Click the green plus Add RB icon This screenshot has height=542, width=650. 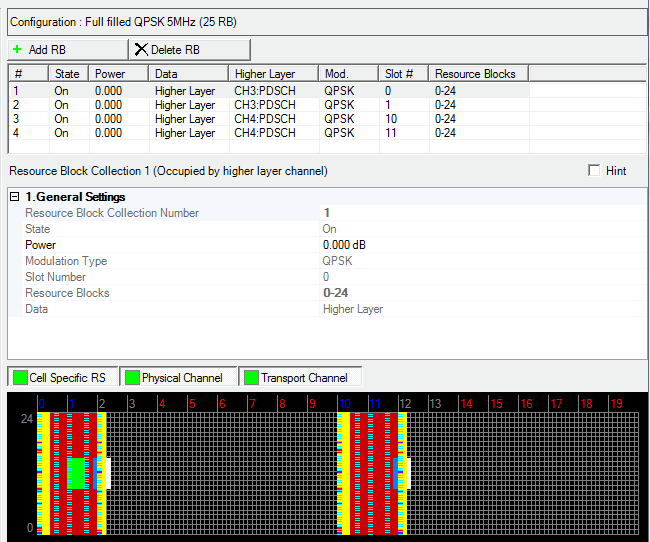click(x=17, y=49)
